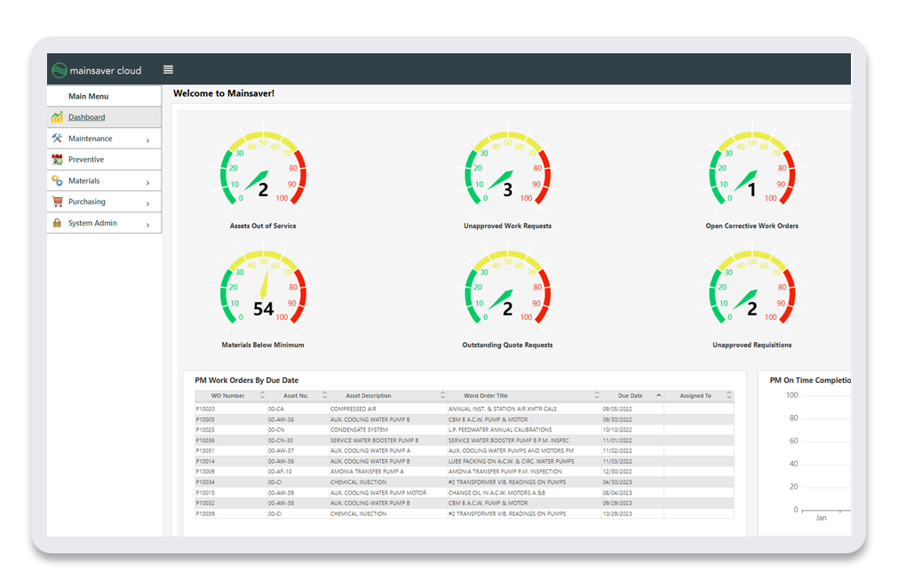Click the System Admin padlock icon
898x588 pixels.
[59, 223]
